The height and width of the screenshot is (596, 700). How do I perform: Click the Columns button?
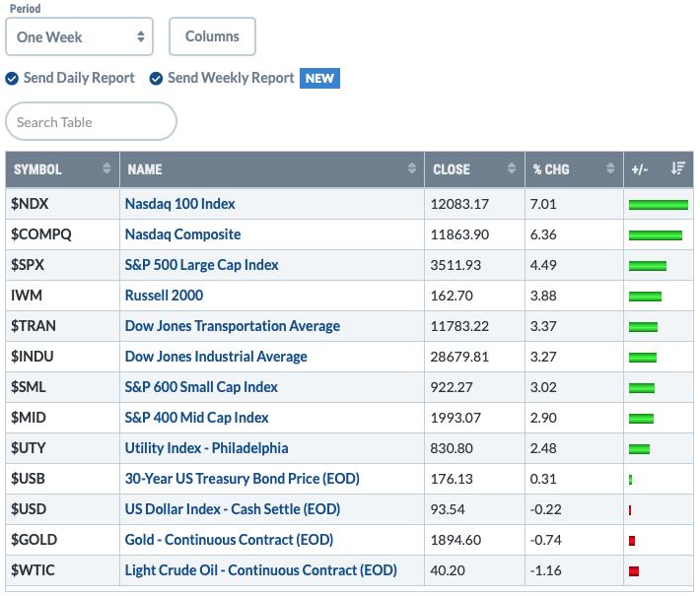[212, 36]
